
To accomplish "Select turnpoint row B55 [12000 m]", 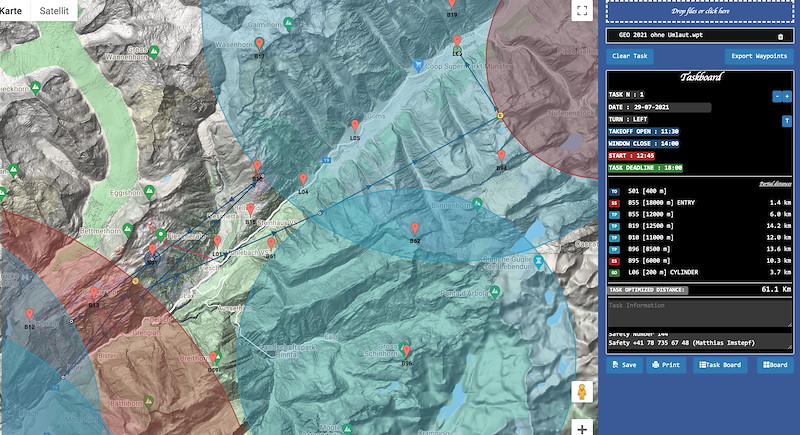I will pos(700,215).
